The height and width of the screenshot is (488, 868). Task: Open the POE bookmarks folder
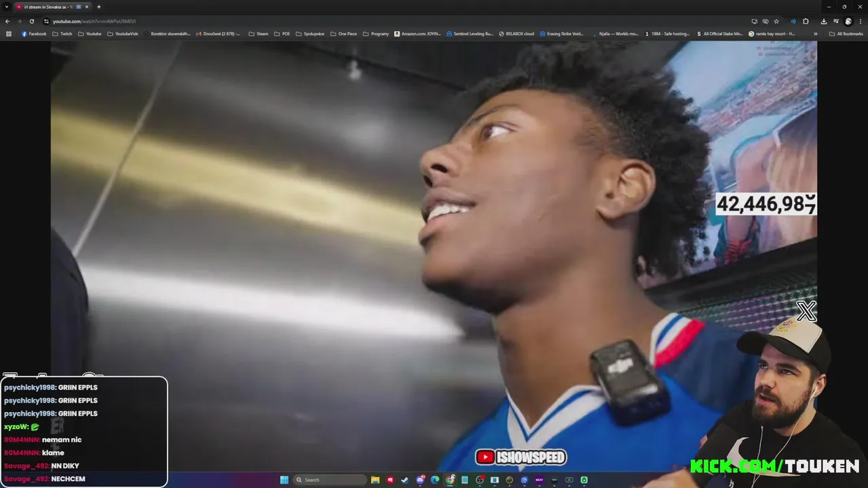tap(282, 34)
